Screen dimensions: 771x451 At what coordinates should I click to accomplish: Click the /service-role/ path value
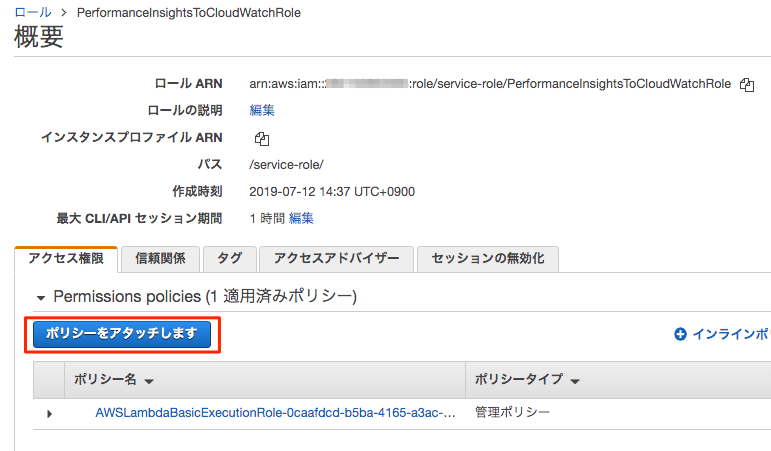click(286, 164)
